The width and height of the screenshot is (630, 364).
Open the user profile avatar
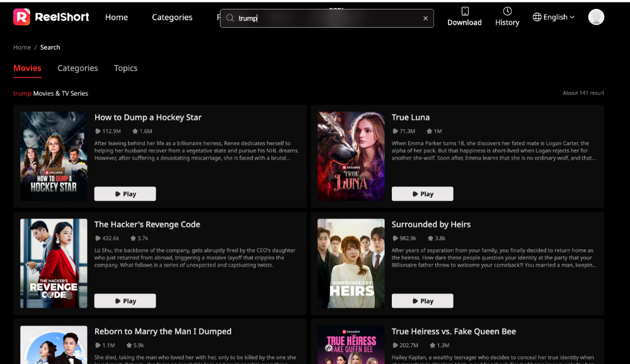[596, 17]
